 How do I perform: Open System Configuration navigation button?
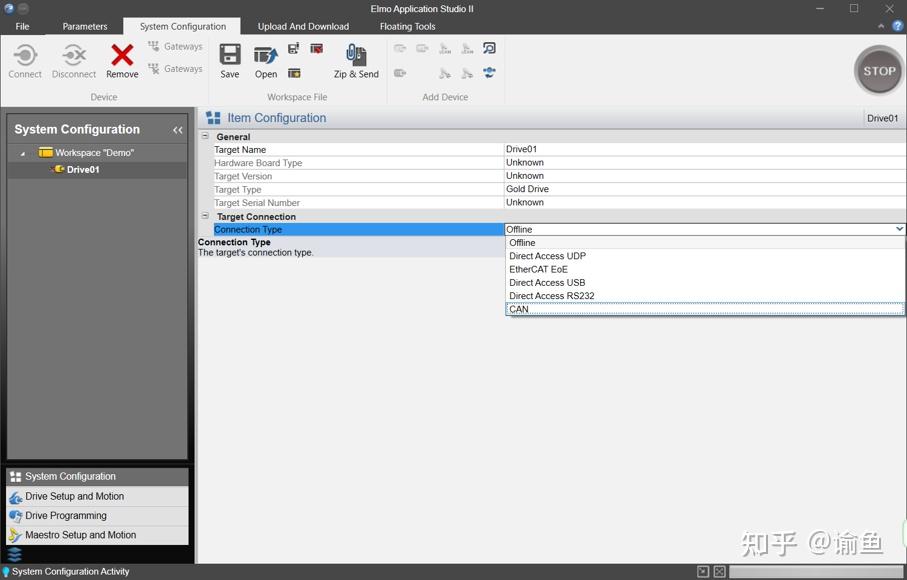coord(97,476)
